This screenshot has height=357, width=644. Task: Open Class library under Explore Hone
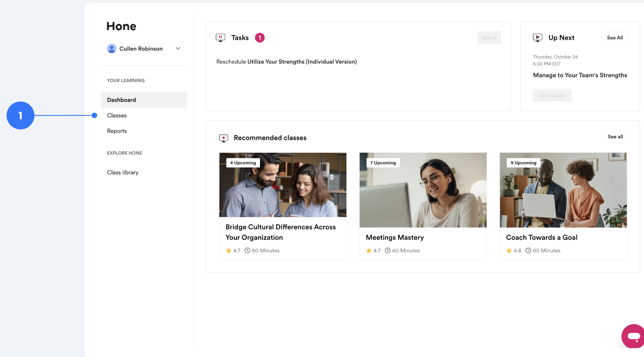(123, 172)
